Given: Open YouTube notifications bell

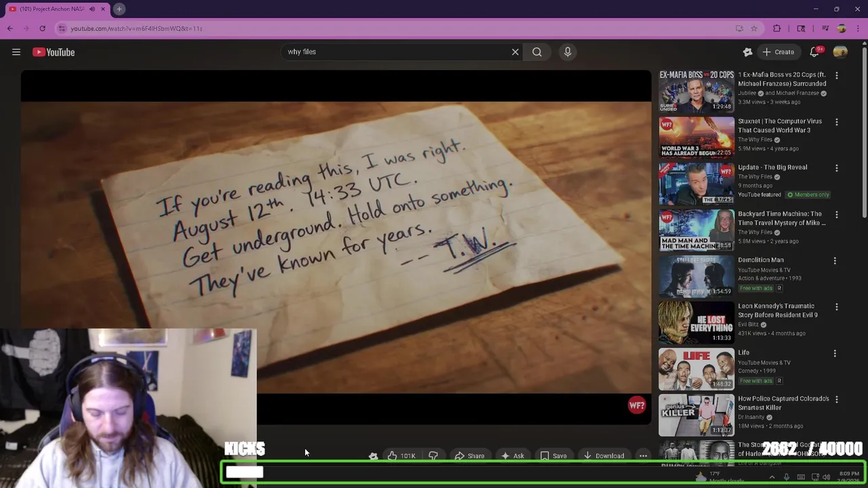Looking at the screenshot, I should click(x=815, y=52).
